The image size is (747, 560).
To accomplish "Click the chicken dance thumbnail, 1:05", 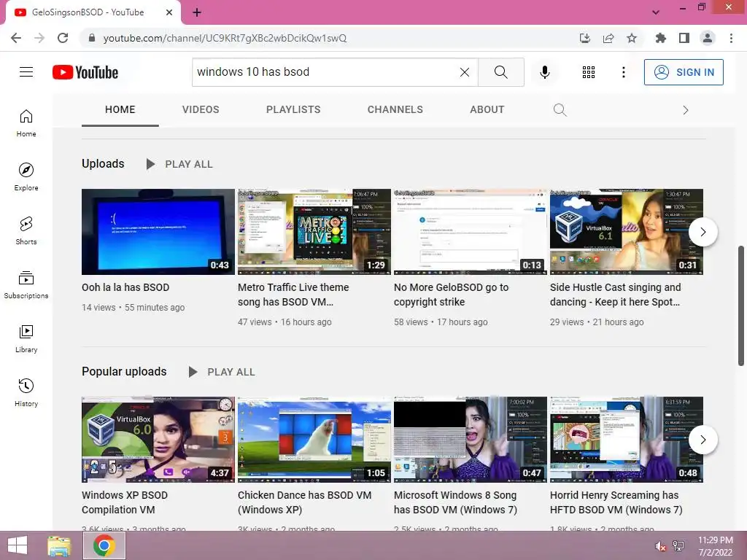I will click(314, 440).
